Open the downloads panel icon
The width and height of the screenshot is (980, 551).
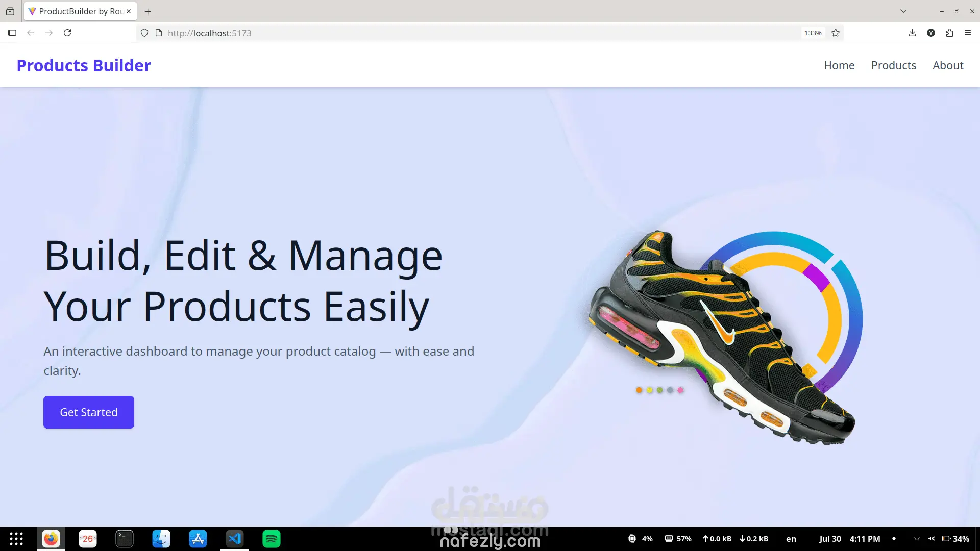point(912,33)
